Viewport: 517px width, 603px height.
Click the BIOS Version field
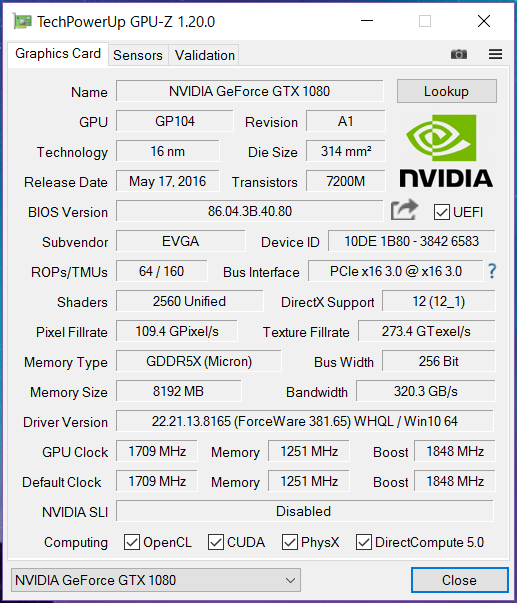(250, 211)
